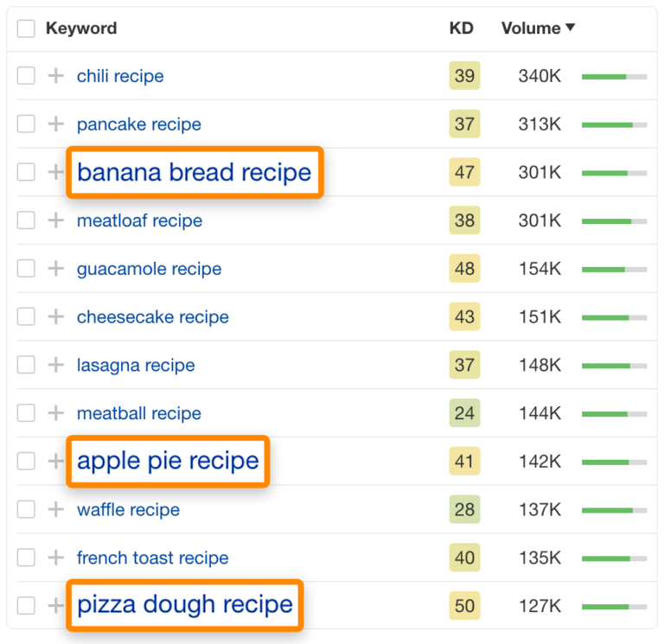
Task: Add lasagna recipe using the plus icon
Action: pyautogui.click(x=55, y=365)
